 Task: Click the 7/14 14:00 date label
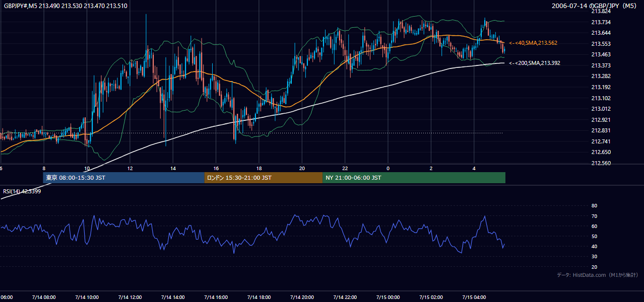click(x=173, y=297)
